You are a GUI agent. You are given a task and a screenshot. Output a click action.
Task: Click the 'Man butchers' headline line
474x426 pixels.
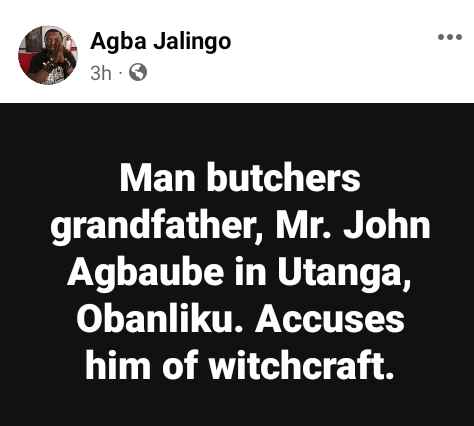(240, 177)
